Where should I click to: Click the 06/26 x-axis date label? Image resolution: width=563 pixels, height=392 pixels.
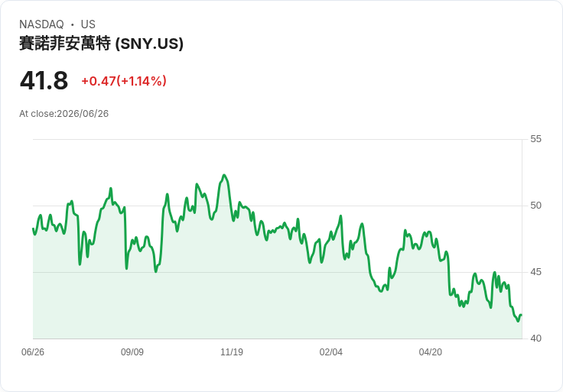[x=33, y=352]
